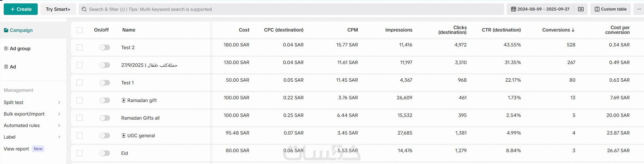This screenshot has height=164, width=644.
Task: Switch to the Ad tab
Action: [x=13, y=67]
